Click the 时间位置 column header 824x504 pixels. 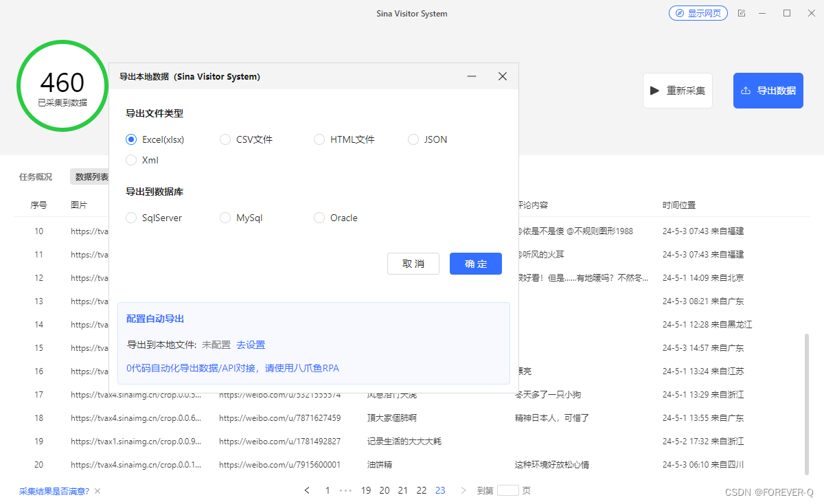tap(679, 205)
